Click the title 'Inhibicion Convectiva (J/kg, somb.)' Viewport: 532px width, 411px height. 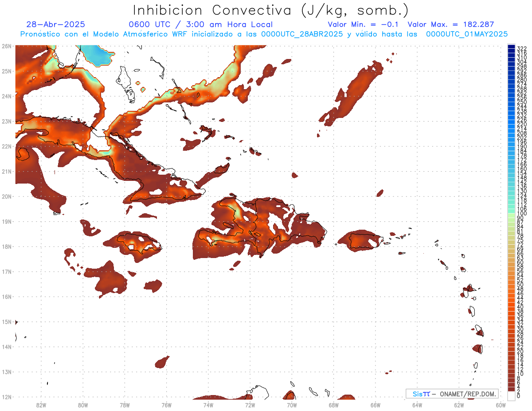pyautogui.click(x=270, y=11)
